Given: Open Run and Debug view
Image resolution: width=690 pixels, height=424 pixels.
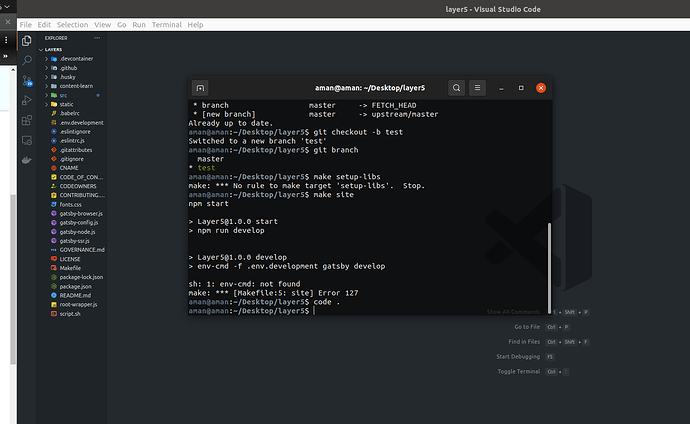Looking at the screenshot, I should click(27, 100).
